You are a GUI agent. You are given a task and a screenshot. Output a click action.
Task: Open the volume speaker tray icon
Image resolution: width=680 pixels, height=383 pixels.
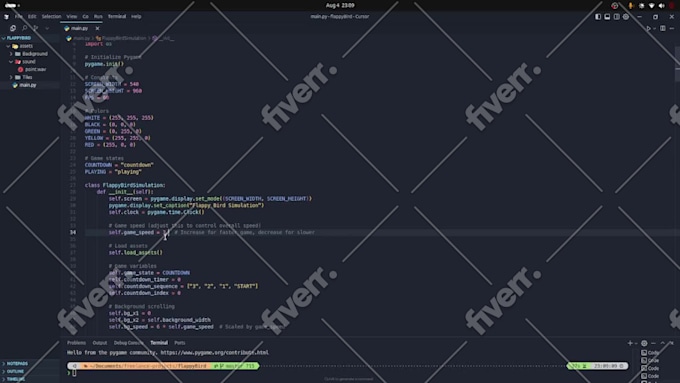pyautogui.click(x=661, y=6)
